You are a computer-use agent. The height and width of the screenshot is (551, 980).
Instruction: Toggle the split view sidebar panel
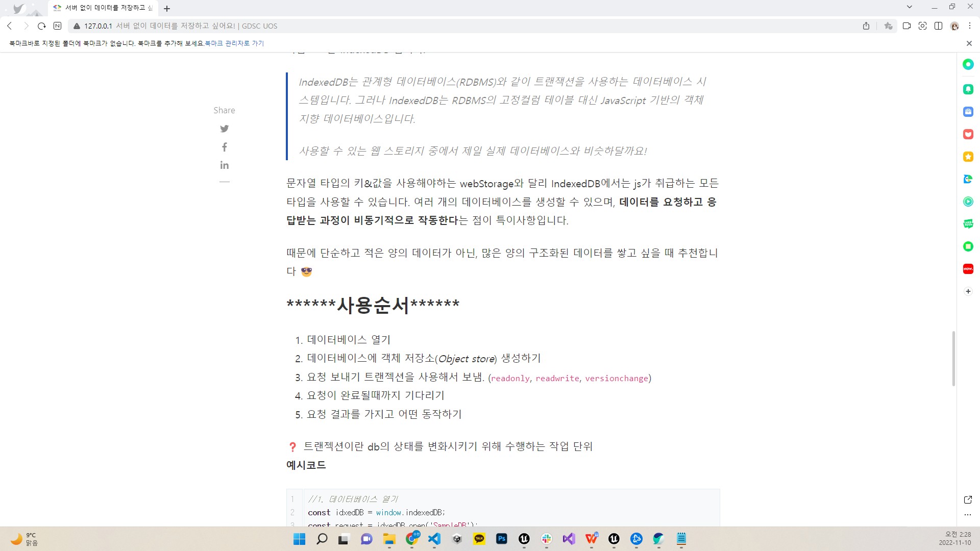(938, 26)
